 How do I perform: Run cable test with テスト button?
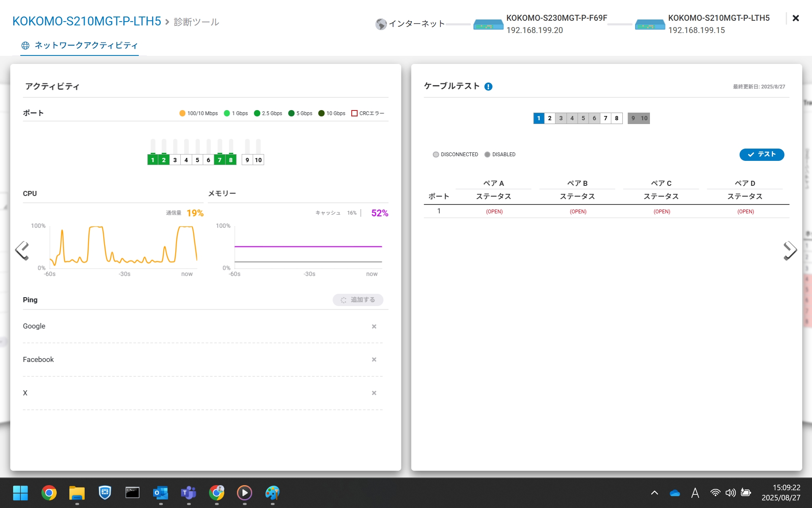(x=761, y=155)
